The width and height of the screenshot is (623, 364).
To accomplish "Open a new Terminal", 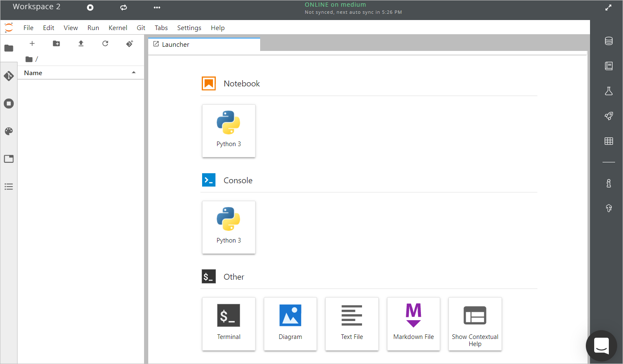I will click(229, 324).
